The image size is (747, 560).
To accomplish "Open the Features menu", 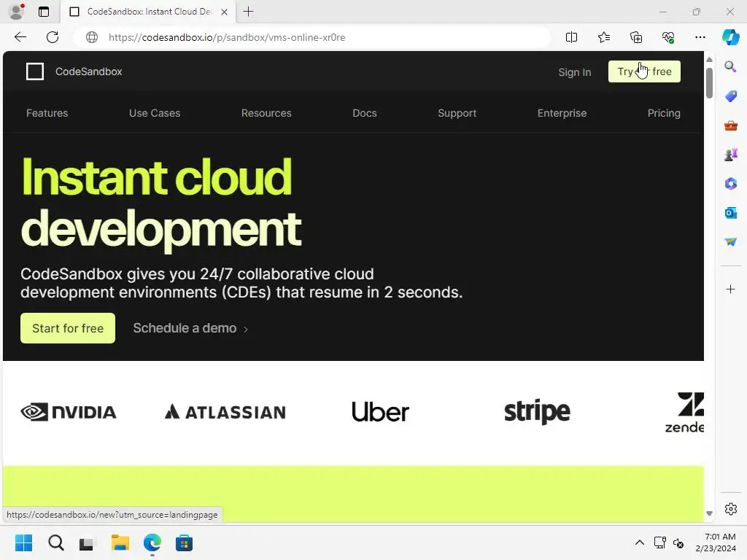I will [47, 113].
